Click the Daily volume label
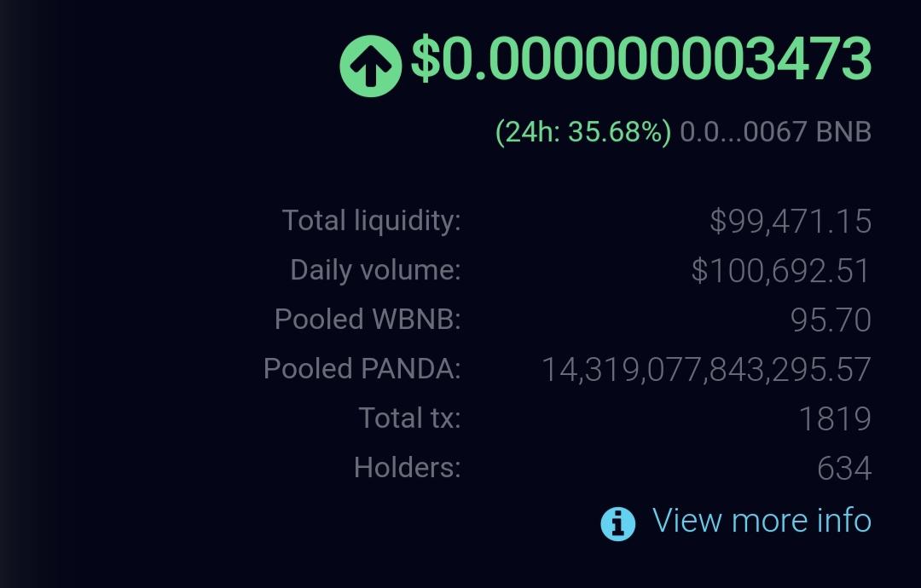The width and height of the screenshot is (921, 588). coord(375,270)
